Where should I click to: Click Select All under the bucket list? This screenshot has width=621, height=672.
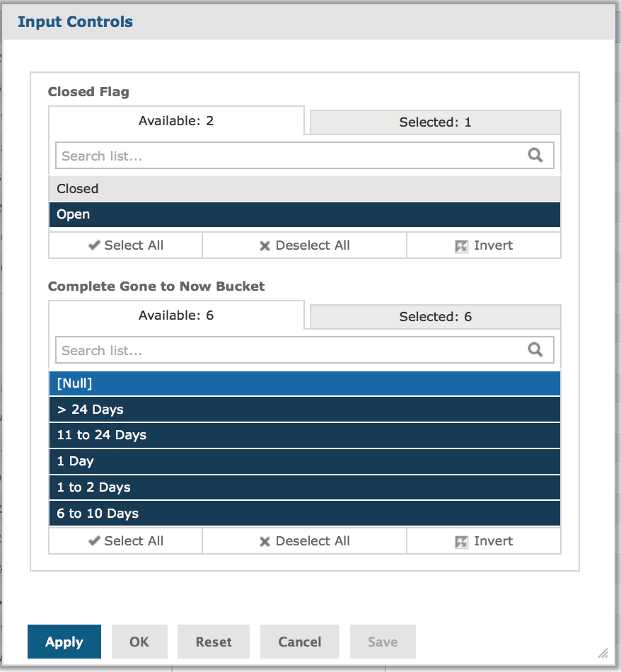(126, 541)
